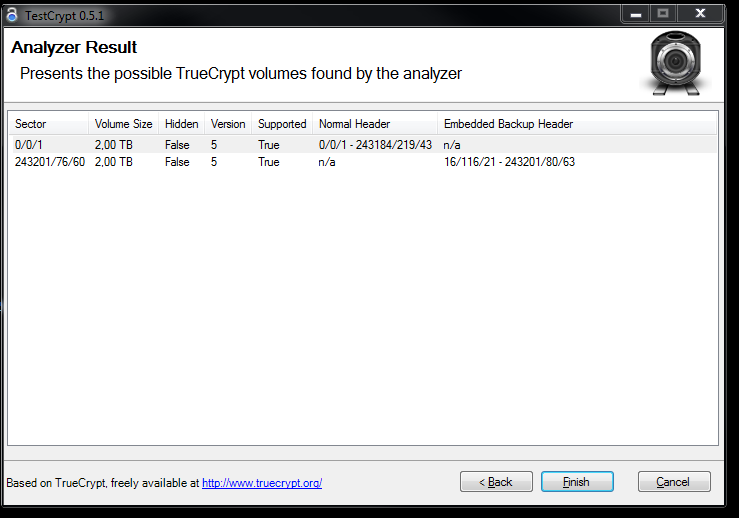Open the truecrypt.org hyperlink
Viewport: 739px width, 518px height.
click(x=262, y=483)
